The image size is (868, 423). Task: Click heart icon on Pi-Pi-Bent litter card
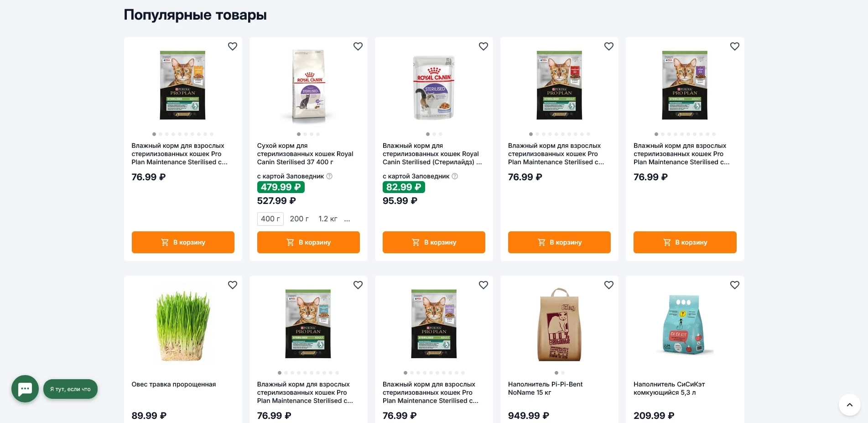point(609,285)
